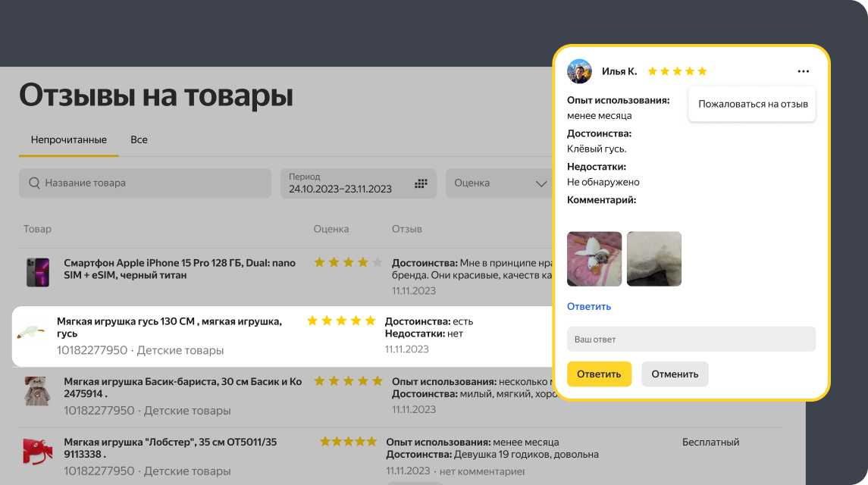Open the three-dot menu on review card

(804, 71)
